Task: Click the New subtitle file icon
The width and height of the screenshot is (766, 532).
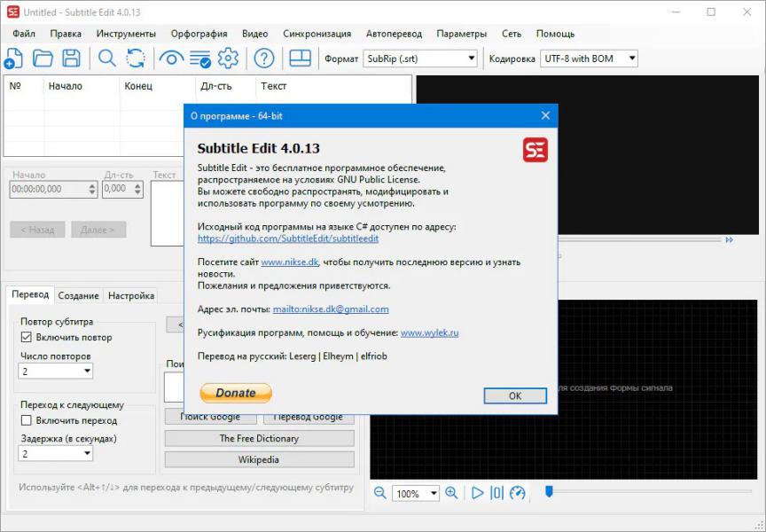Action: coord(13,59)
